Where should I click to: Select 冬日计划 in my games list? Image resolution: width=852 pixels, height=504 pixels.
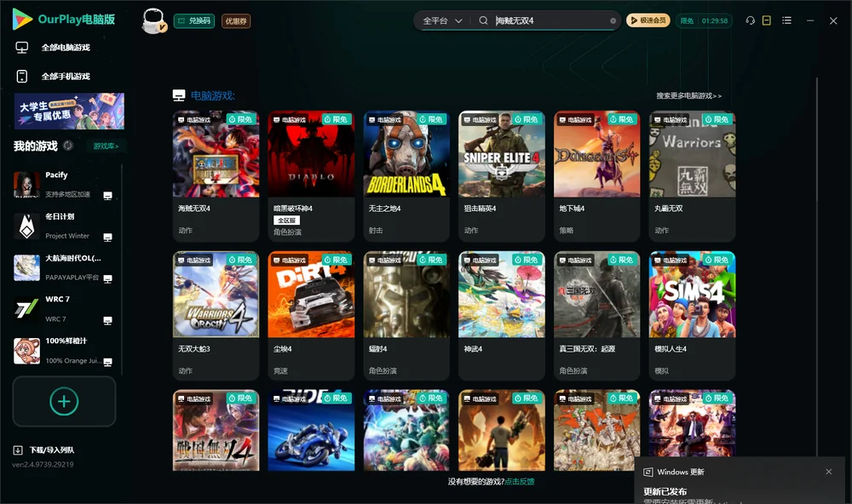pyautogui.click(x=63, y=226)
